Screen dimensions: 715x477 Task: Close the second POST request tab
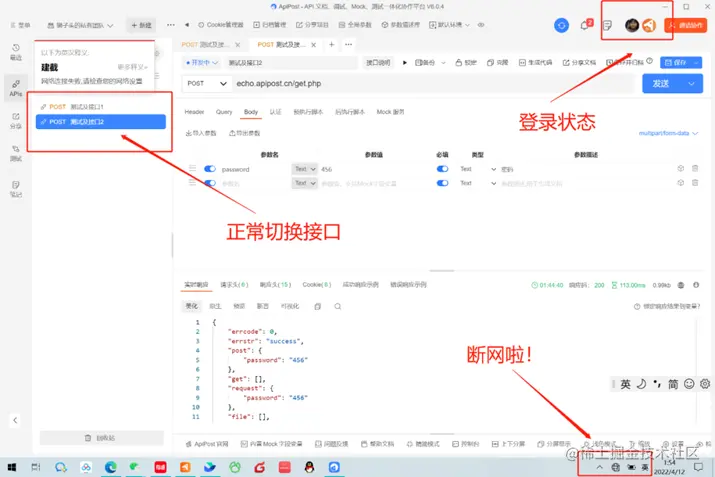(313, 45)
